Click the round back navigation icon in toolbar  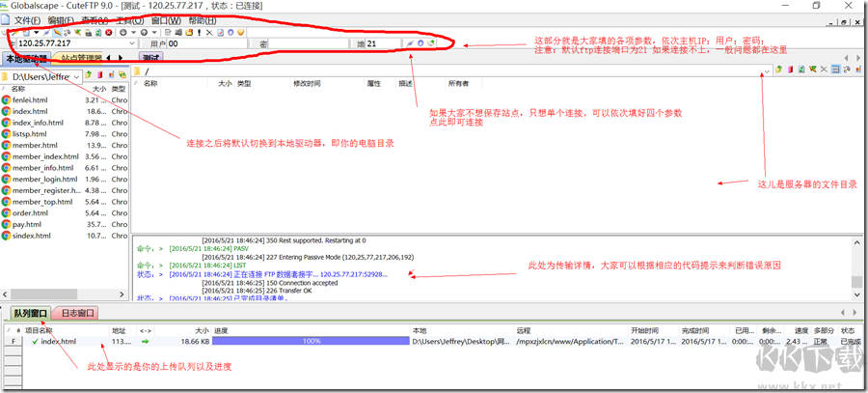(x=122, y=32)
